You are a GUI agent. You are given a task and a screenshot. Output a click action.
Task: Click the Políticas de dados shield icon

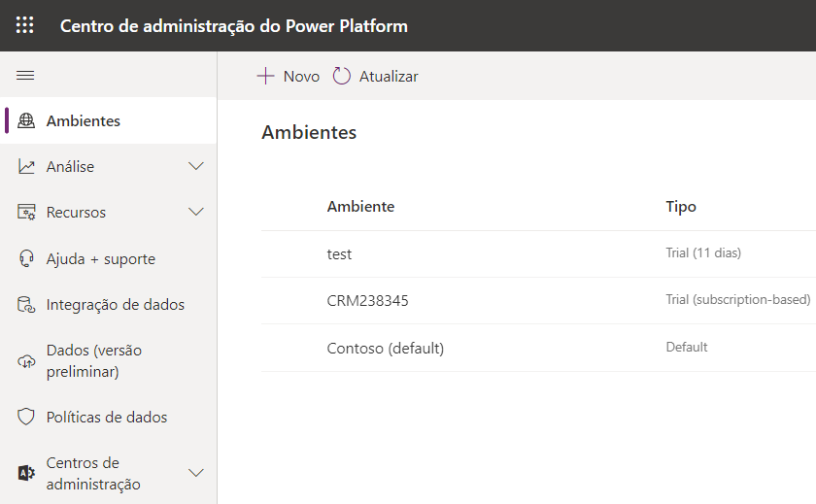[26, 417]
